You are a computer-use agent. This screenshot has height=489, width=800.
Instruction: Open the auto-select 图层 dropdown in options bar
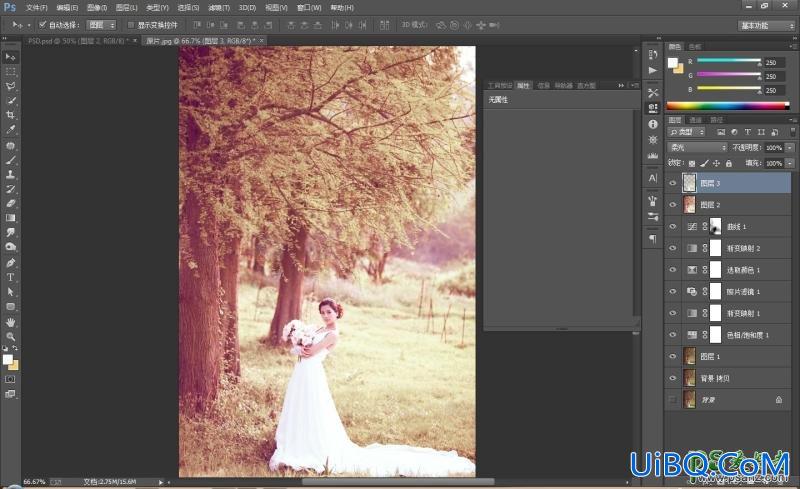pyautogui.click(x=101, y=25)
